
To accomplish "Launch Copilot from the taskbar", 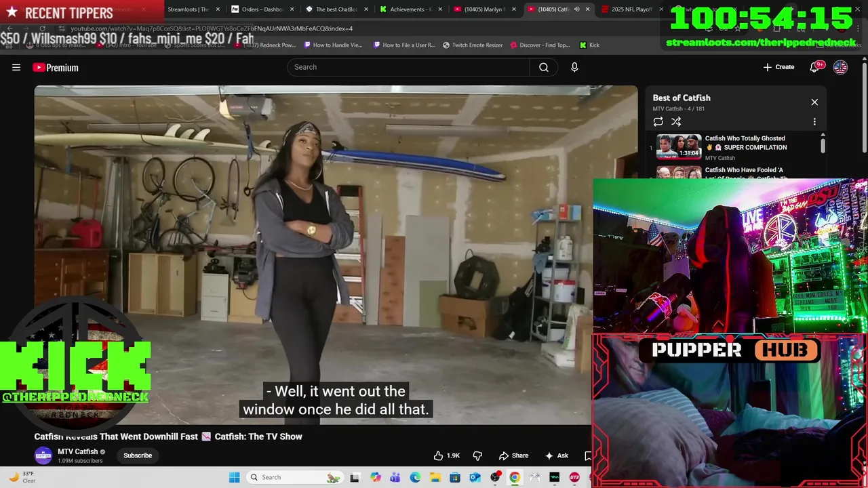I will pyautogui.click(x=376, y=477).
